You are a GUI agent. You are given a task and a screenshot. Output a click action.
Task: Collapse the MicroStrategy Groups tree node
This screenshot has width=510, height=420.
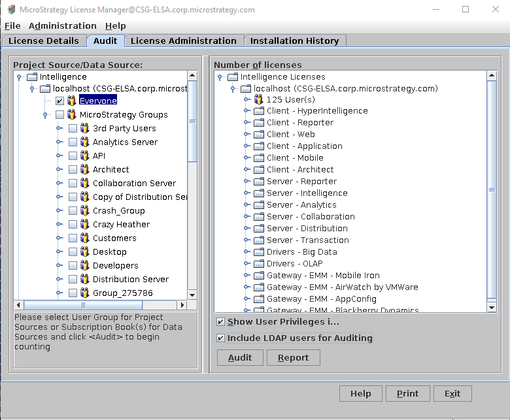coord(45,115)
